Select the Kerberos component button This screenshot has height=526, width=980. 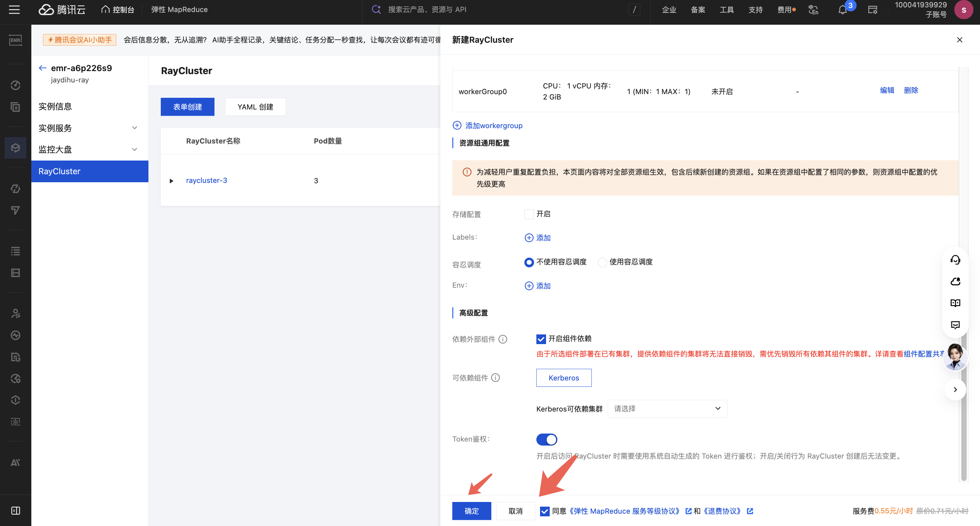(x=564, y=378)
